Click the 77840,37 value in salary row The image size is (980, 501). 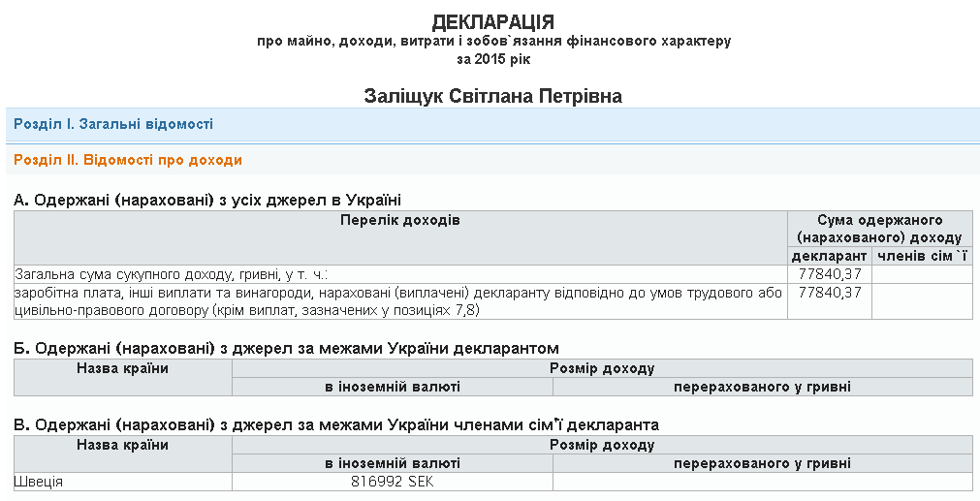(x=830, y=292)
